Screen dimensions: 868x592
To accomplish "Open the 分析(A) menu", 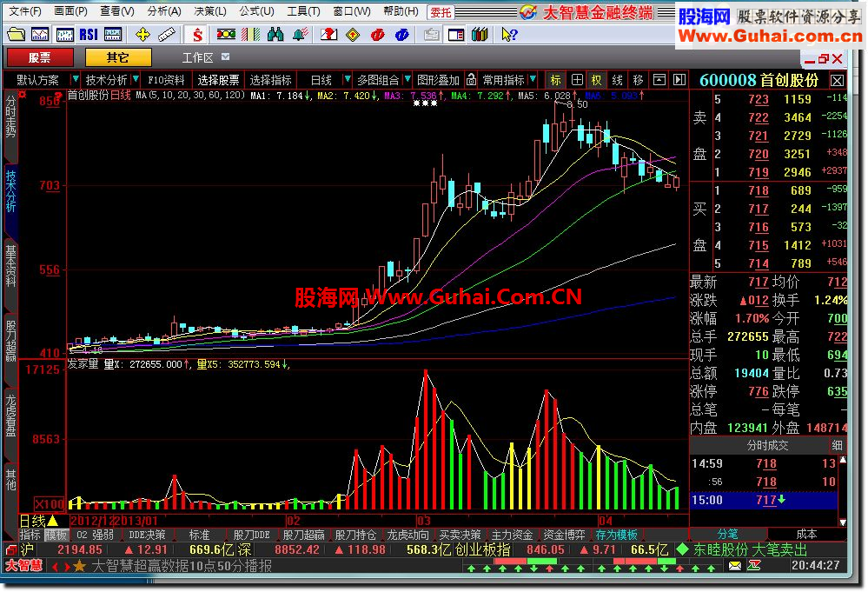I will click(x=164, y=11).
